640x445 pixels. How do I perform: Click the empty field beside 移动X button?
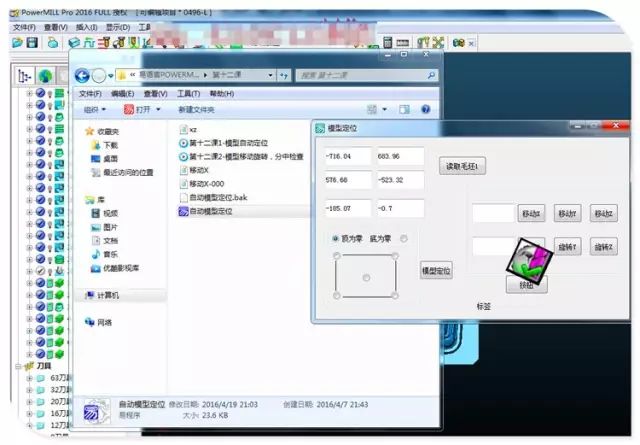(493, 214)
